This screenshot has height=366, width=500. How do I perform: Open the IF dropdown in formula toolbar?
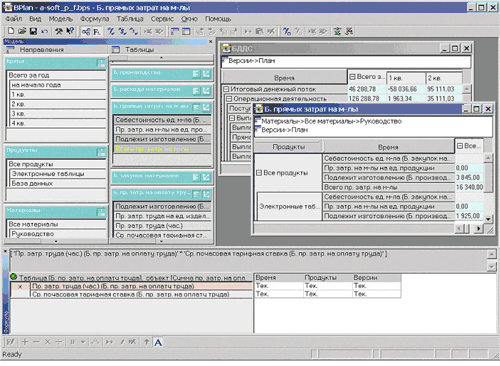pos(83,342)
